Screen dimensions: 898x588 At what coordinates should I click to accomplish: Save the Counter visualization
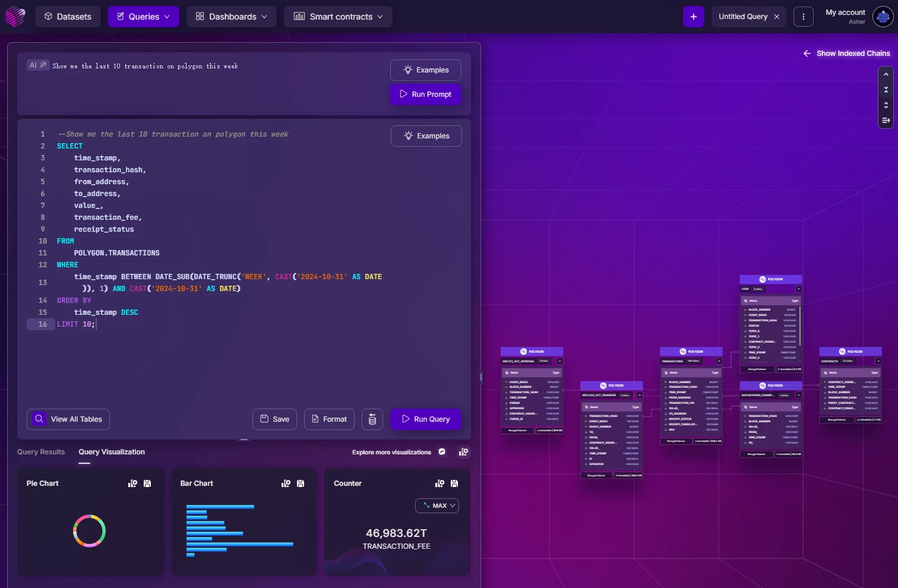[x=454, y=483]
